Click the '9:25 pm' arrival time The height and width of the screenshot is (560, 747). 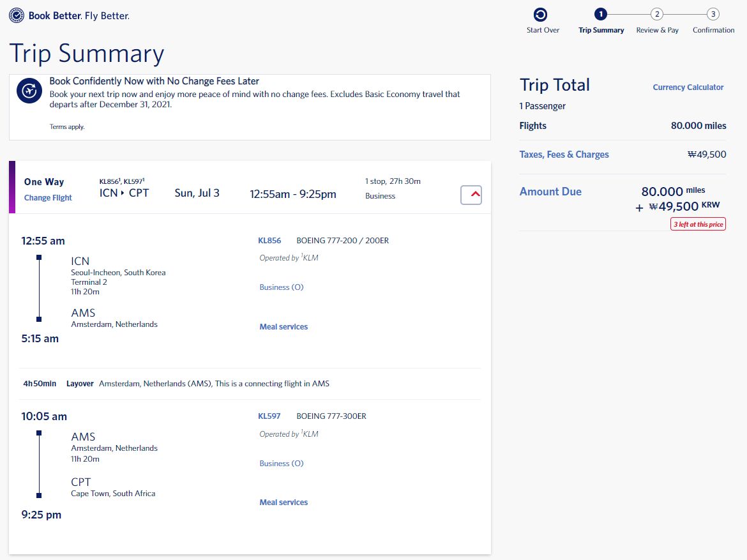pos(41,515)
